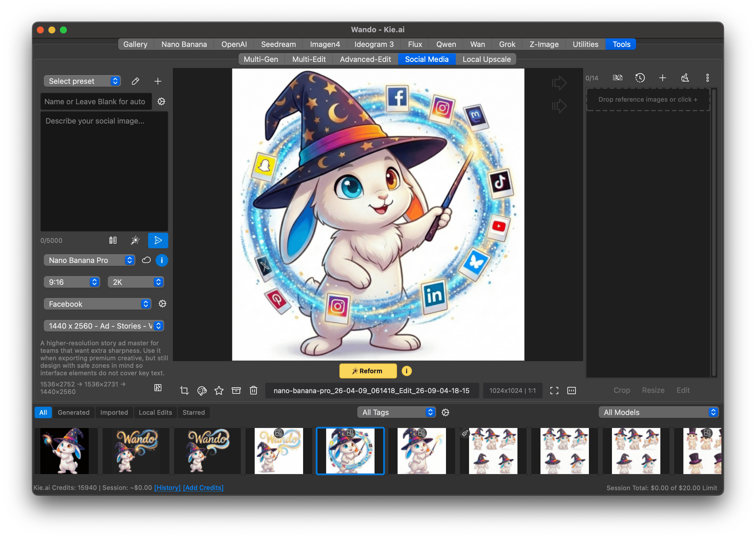This screenshot has height=538, width=756.
Task: Open the Select preset dropdown
Action: (82, 81)
